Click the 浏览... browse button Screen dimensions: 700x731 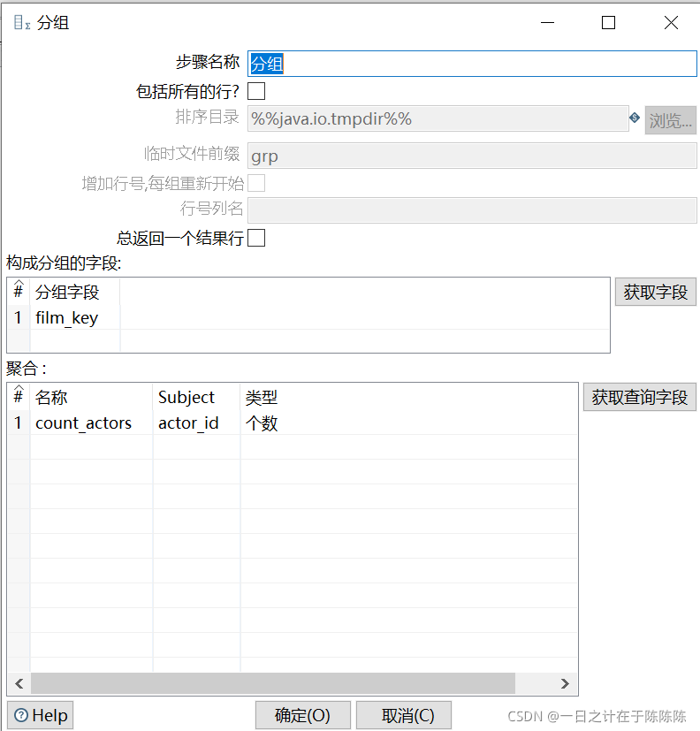coord(670,120)
